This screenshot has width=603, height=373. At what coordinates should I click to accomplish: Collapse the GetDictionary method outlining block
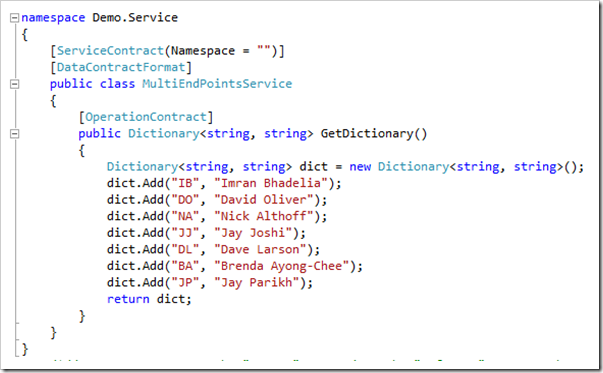pyautogui.click(x=14, y=134)
